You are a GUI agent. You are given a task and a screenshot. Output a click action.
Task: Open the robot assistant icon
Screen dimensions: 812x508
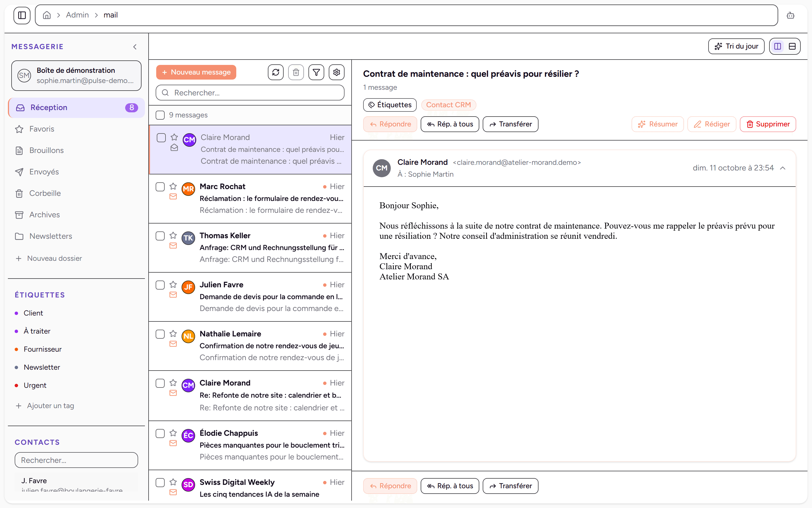pos(790,15)
